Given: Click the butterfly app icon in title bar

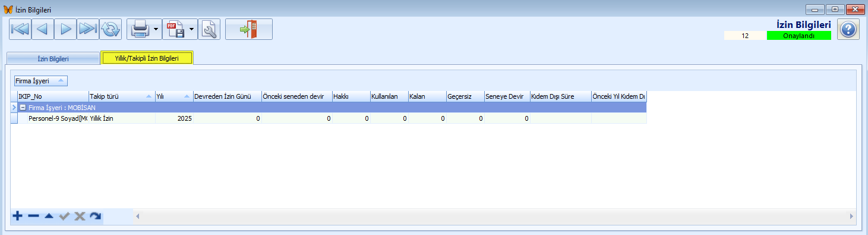Looking at the screenshot, I should pyautogui.click(x=8, y=9).
